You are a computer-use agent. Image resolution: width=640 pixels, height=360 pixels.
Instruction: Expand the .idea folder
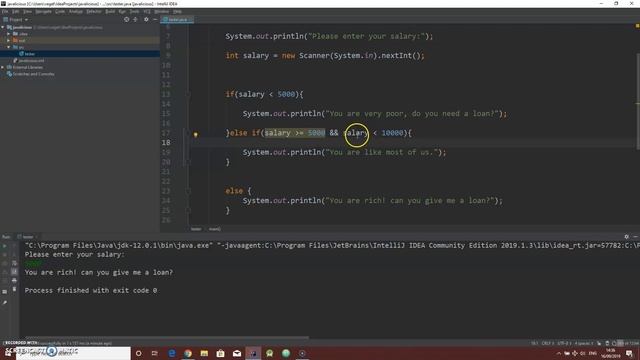click(x=9, y=34)
